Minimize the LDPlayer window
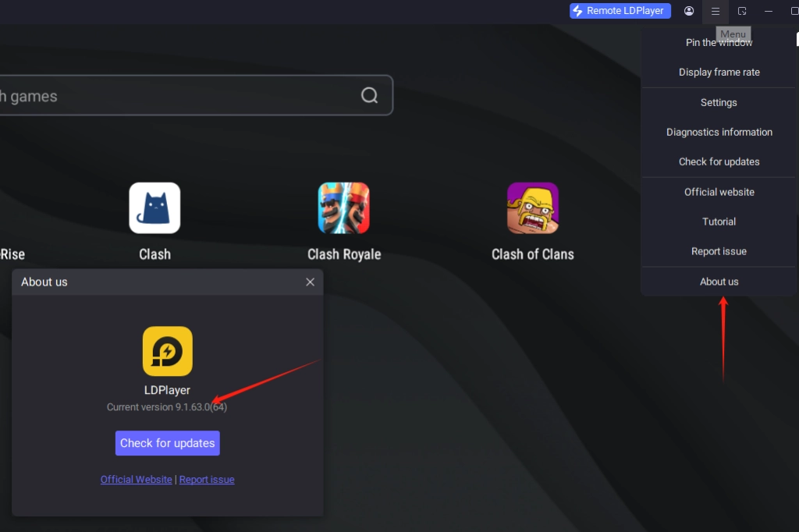The image size is (799, 532). (x=769, y=11)
